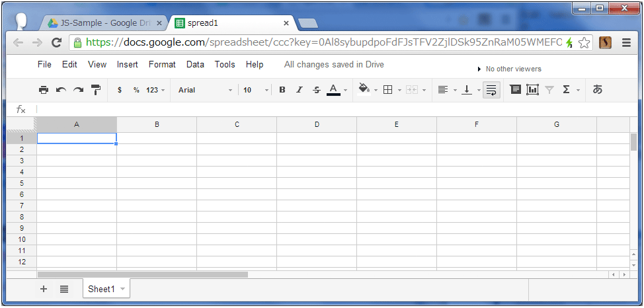Viewport: 644px width, 308px height.
Task: Open vertical align options
Action: pyautogui.click(x=467, y=90)
